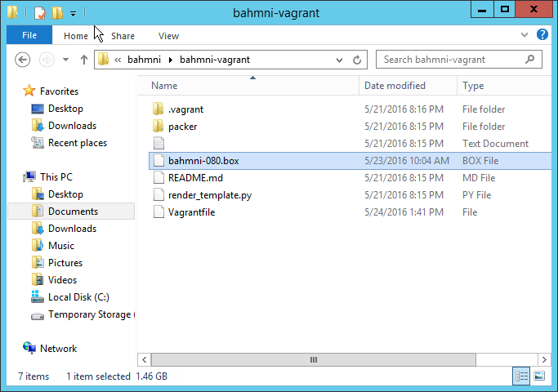Screen dimensions: 558x392
Task: Click the 5/23/2016 10:04 AM date cell
Action: 406,161
